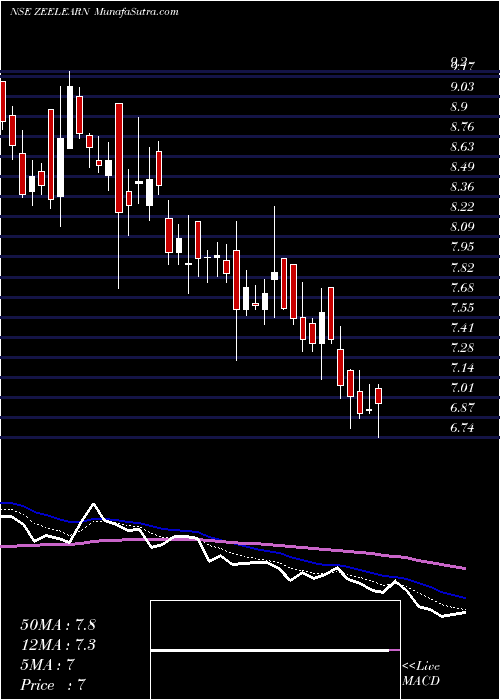Click the MunafaSutra.com watermark text
500x700 pixels.
(x=137, y=12)
